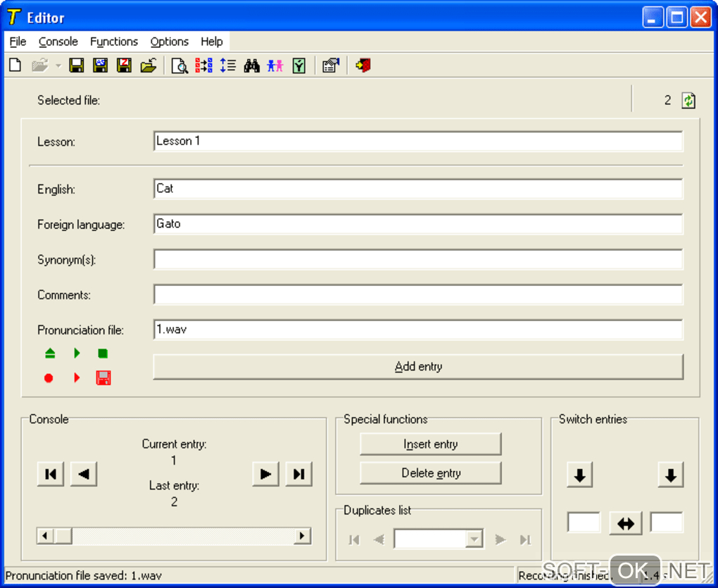
Task: Jump to first entry in Console
Action: [51, 474]
